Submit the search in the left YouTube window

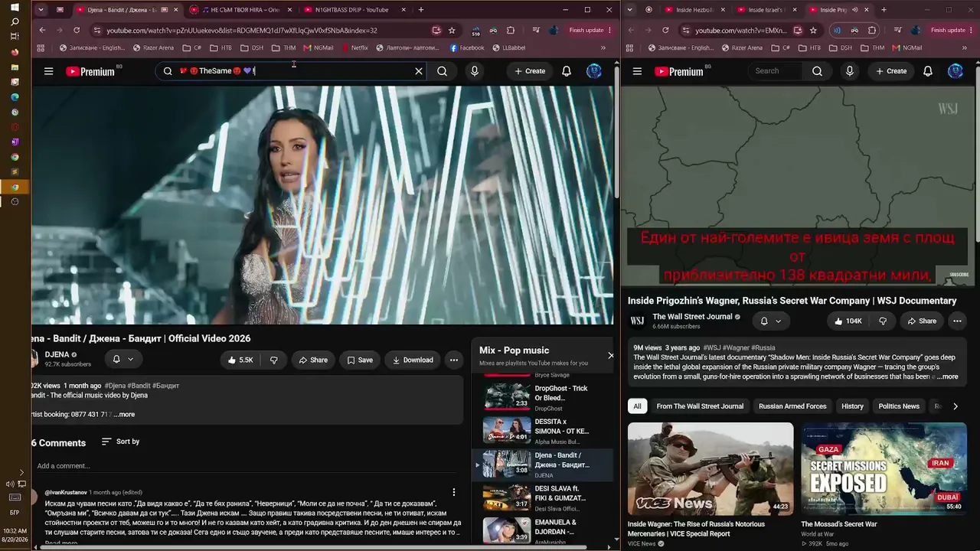click(x=442, y=71)
